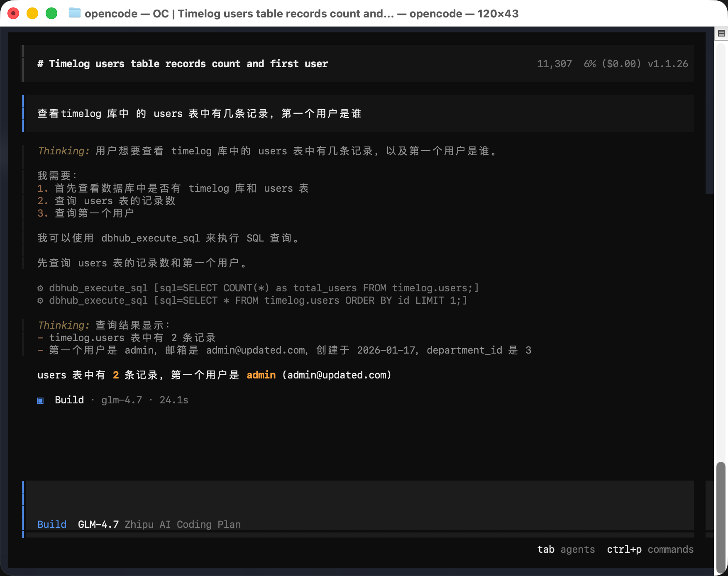Select the blue square icon beside Build status
This screenshot has height=576, width=728.
point(40,400)
